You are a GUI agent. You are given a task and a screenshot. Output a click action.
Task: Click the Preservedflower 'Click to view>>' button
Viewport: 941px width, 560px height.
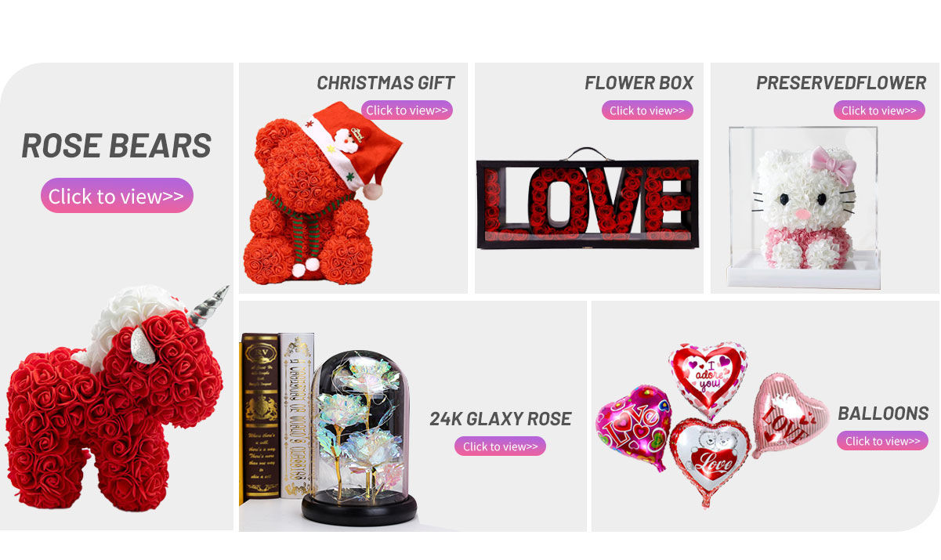[879, 110]
